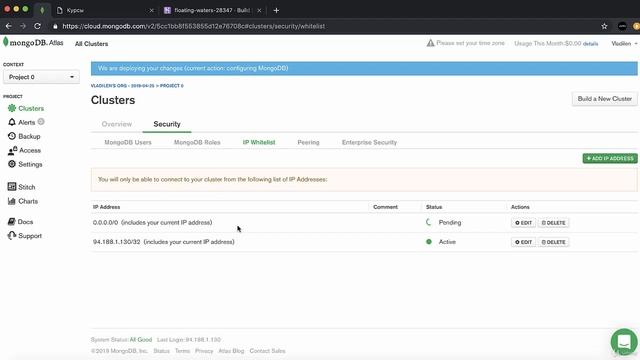Go forward in browser history
This screenshot has height=360, width=640.
(x=23, y=26)
